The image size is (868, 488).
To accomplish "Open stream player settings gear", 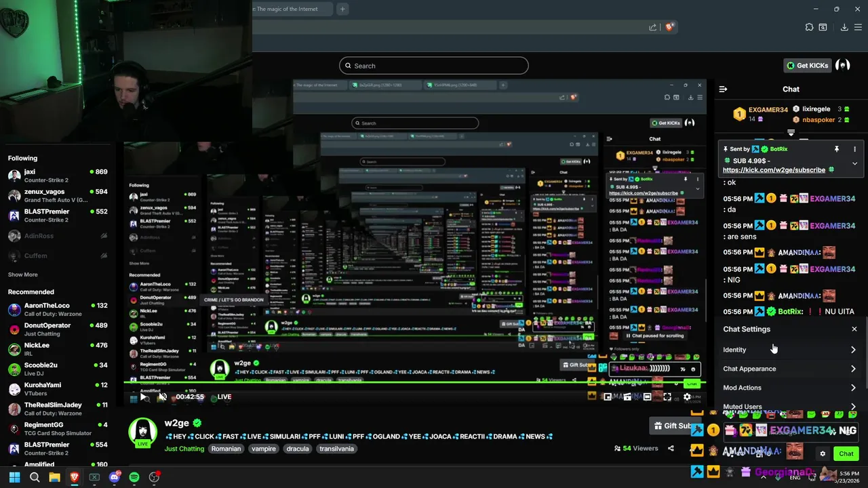I will click(687, 397).
